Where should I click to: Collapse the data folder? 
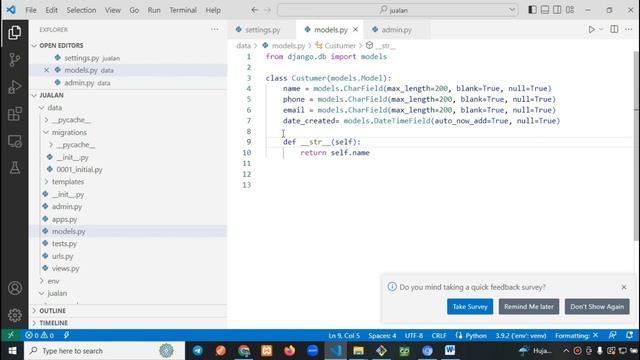pyautogui.click(x=42, y=108)
